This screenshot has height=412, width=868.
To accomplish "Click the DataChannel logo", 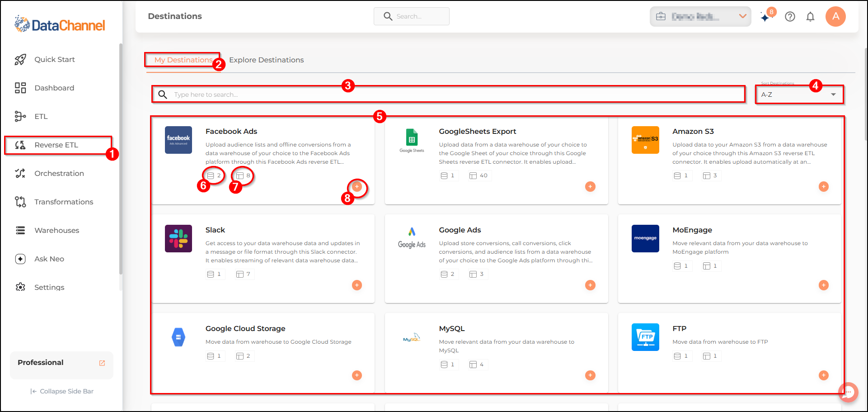I will click(60, 24).
